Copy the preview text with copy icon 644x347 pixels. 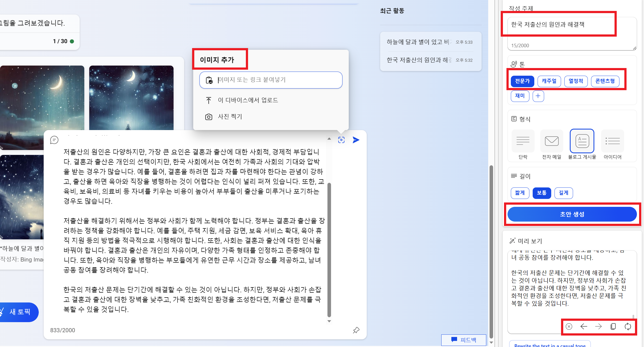[613, 327]
